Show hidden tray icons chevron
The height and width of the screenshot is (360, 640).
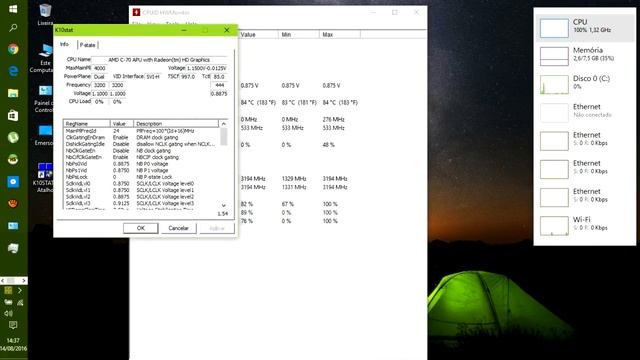tap(19, 291)
